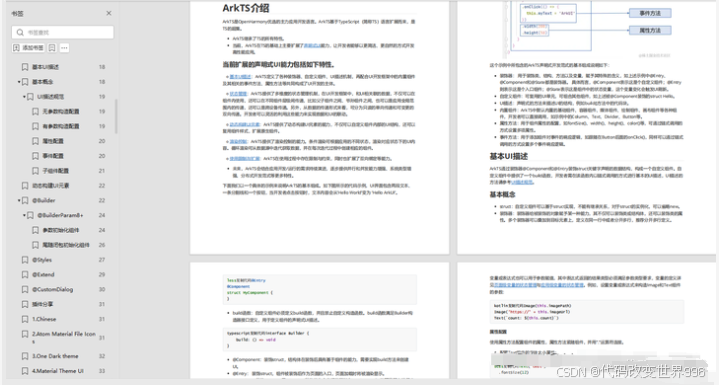Follow the 渲染控制 link in the document
719x385 pixels.
click(x=238, y=142)
